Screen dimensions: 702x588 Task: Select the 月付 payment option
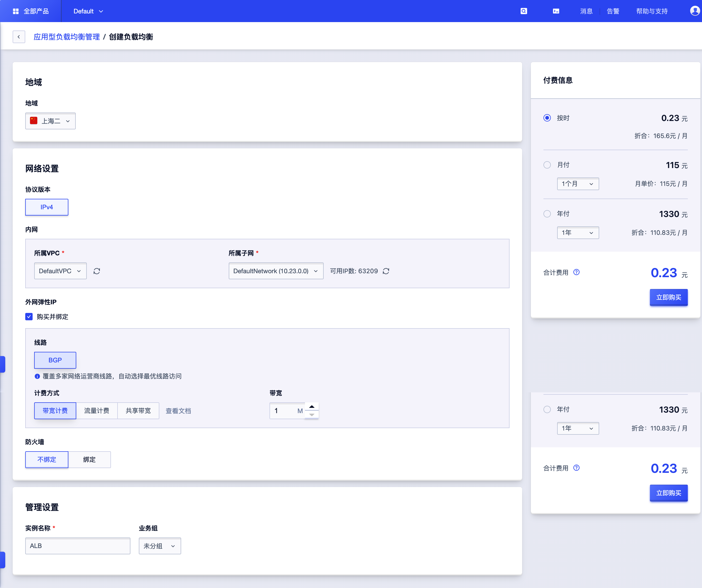tap(547, 165)
